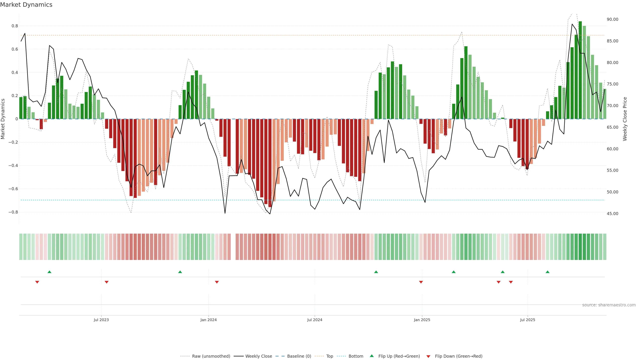Image resolution: width=644 pixels, height=362 pixels.
Task: Click the Flip Up green triangle legend icon
Action: (x=372, y=356)
